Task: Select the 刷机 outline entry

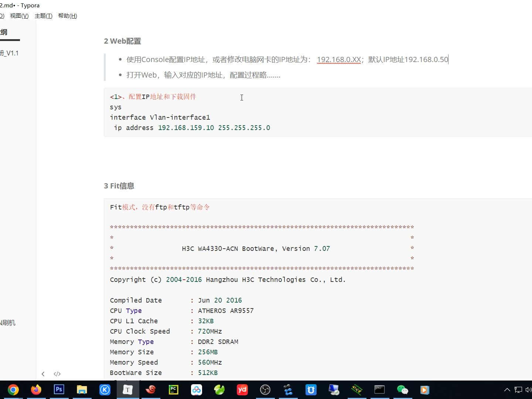Action: (x=8, y=322)
